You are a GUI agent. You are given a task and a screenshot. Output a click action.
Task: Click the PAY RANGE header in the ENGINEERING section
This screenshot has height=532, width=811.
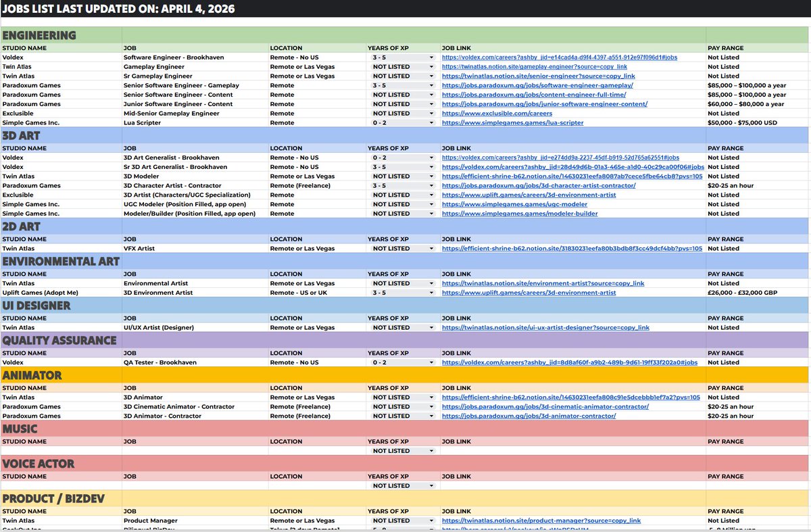click(726, 48)
